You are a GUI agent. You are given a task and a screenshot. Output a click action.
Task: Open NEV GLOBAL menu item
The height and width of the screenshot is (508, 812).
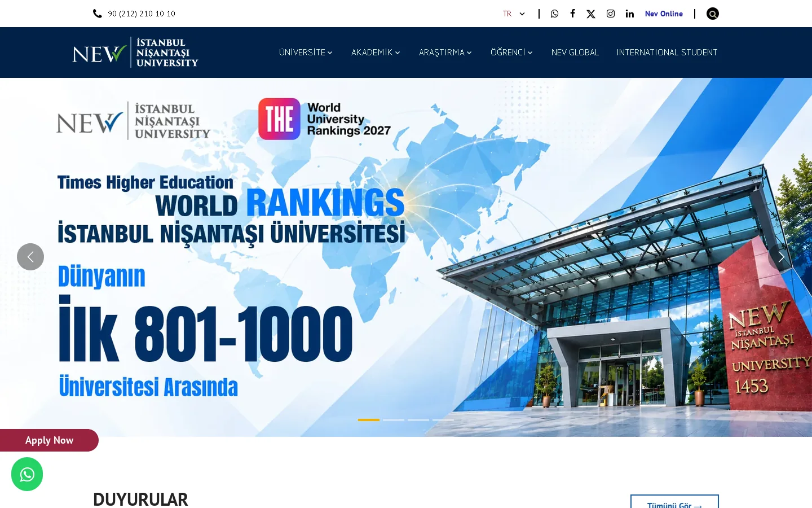click(x=575, y=52)
